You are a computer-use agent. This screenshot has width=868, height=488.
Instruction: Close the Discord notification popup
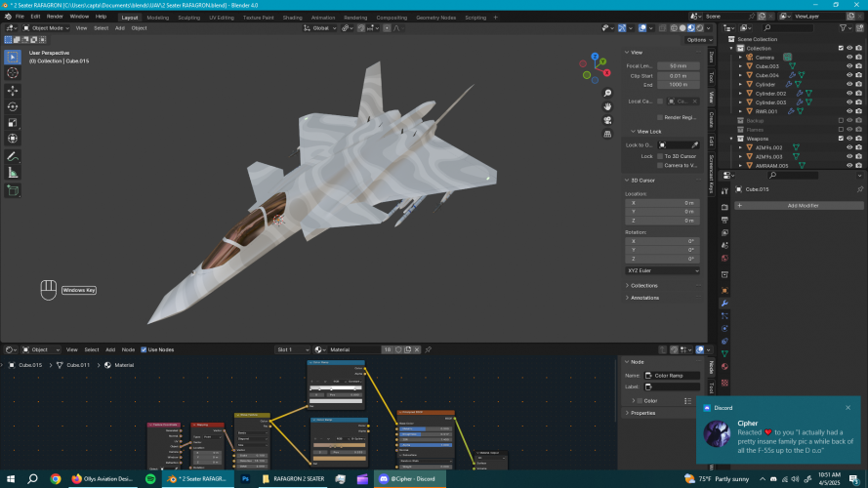coord(848,408)
